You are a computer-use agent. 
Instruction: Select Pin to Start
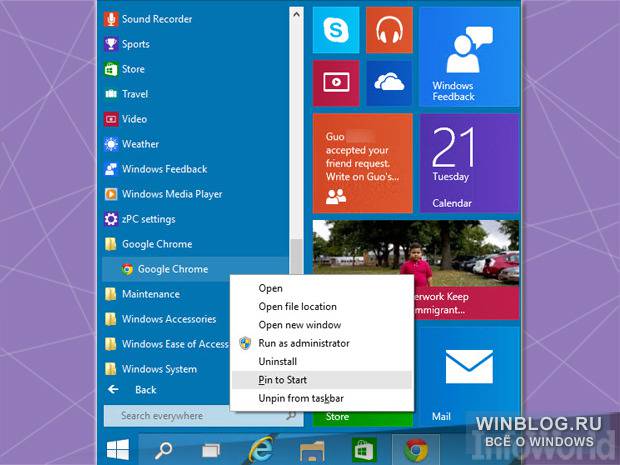tap(321, 380)
